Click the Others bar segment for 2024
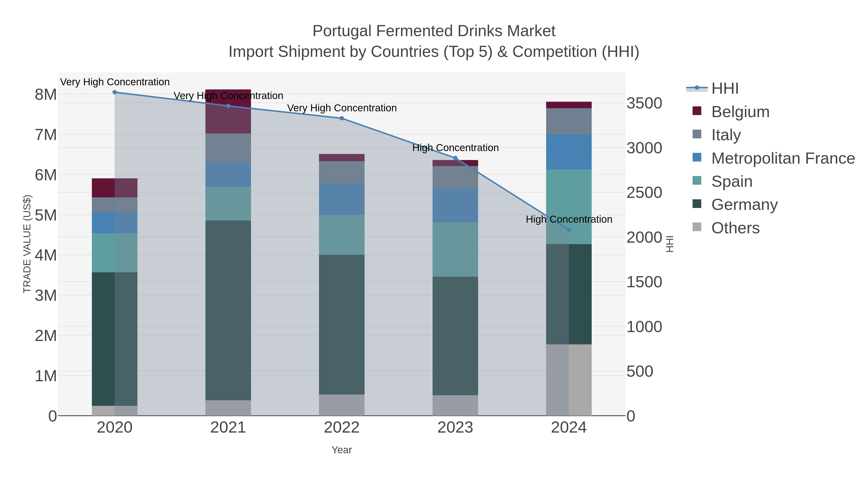The width and height of the screenshot is (868, 488). [569, 380]
